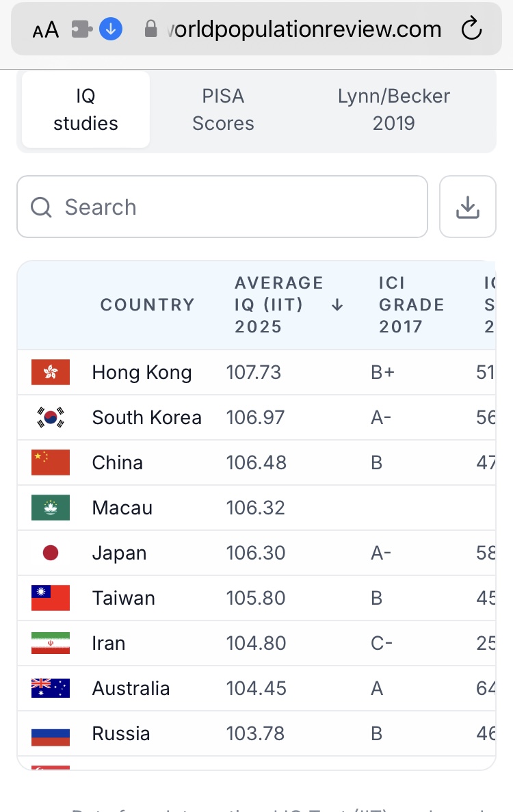
Task: Tap the lock icon in address bar
Action: tap(151, 29)
